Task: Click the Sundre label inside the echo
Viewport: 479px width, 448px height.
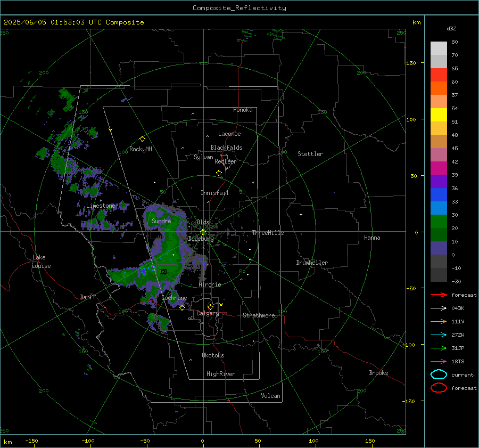Action: click(x=161, y=221)
